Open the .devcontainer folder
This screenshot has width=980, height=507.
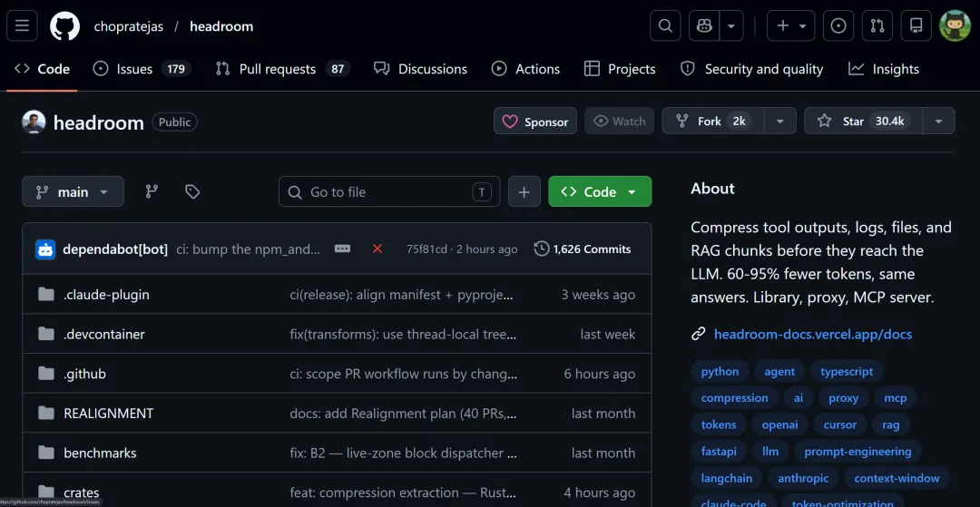[x=103, y=334]
